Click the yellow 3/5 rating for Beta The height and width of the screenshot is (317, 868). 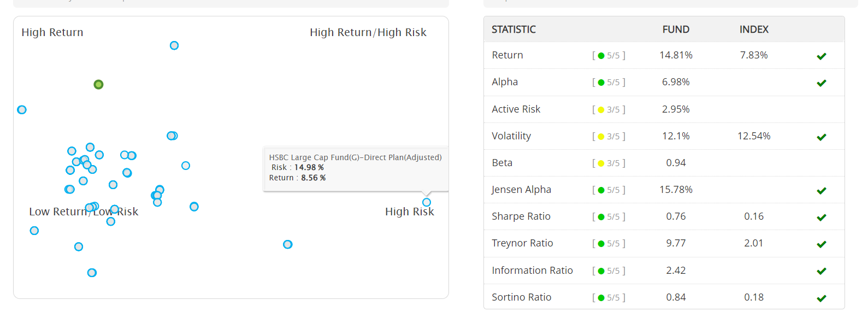click(609, 163)
